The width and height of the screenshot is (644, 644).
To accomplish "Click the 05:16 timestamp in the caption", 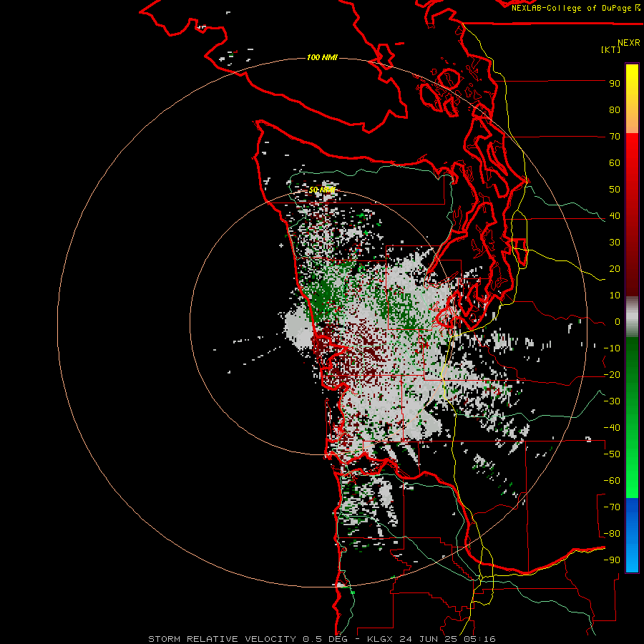I will [x=479, y=639].
